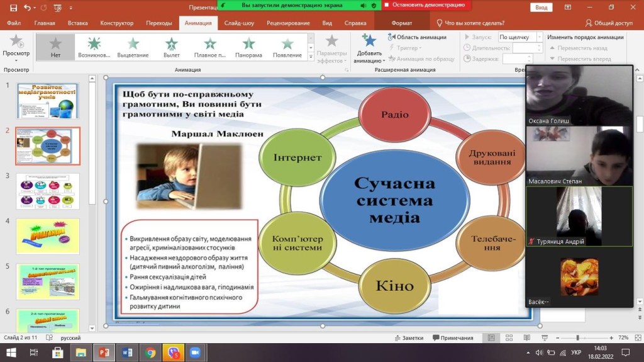Image resolution: width=644 pixels, height=362 pixels.
Task: Click the Добавить анимацию button
Action: (369, 48)
